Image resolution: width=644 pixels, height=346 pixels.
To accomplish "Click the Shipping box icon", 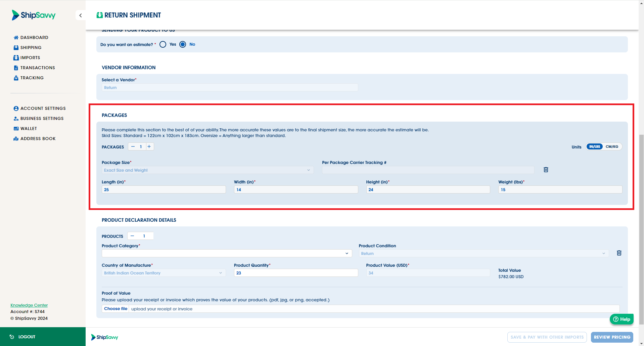I will click(16, 48).
